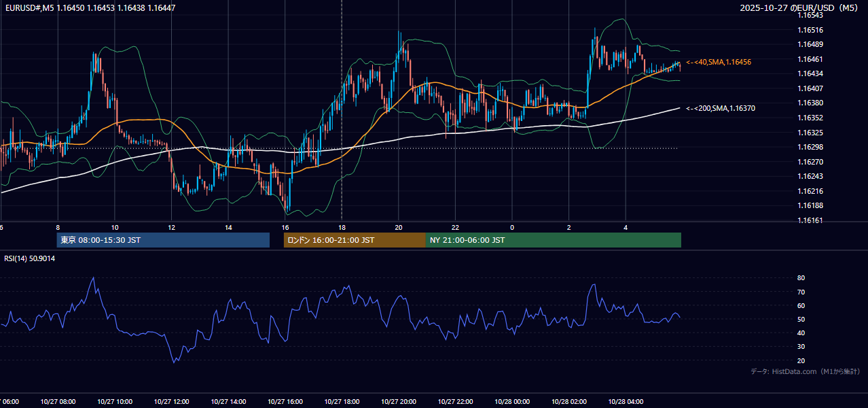Click the 10/27 22:00 date label

click(455, 402)
